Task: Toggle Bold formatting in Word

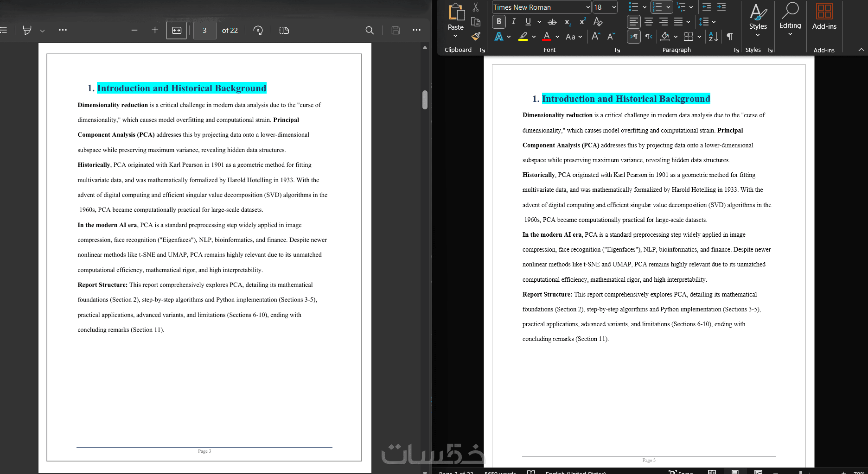Action: click(499, 21)
